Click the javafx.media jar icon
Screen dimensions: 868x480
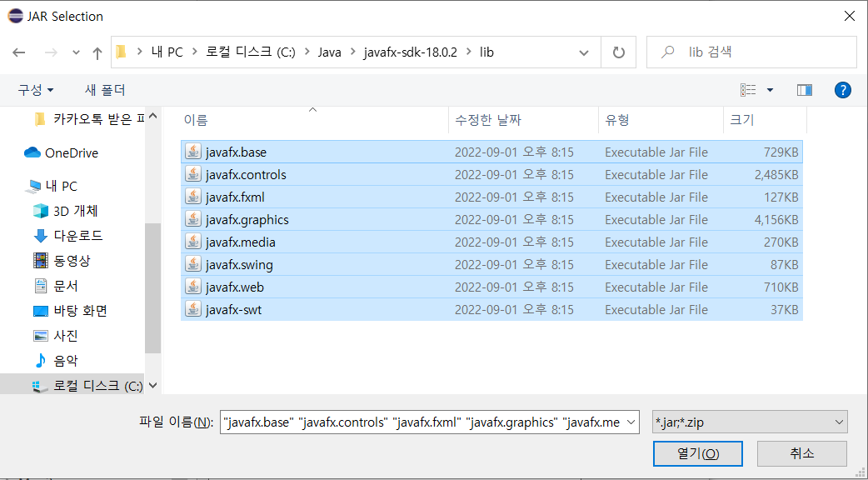click(x=192, y=242)
